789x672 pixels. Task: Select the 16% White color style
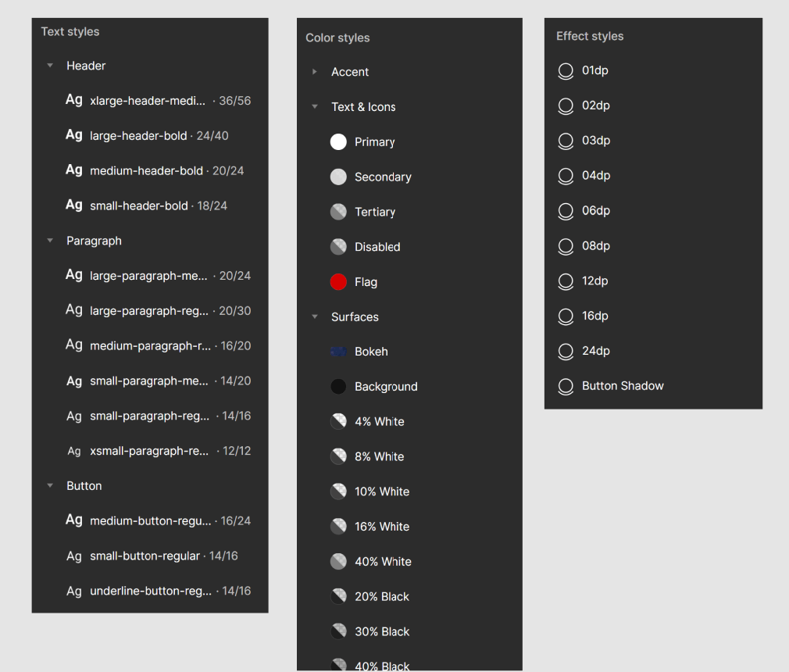(x=381, y=527)
